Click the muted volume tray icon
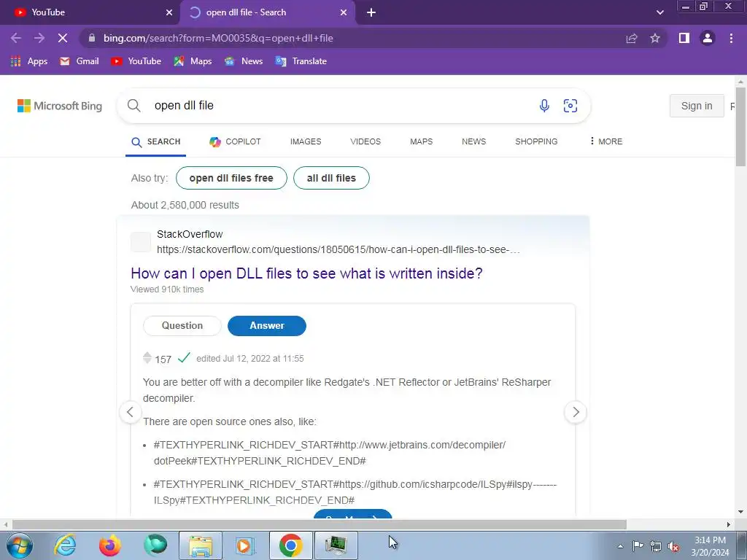This screenshot has width=747, height=560. pos(673,547)
